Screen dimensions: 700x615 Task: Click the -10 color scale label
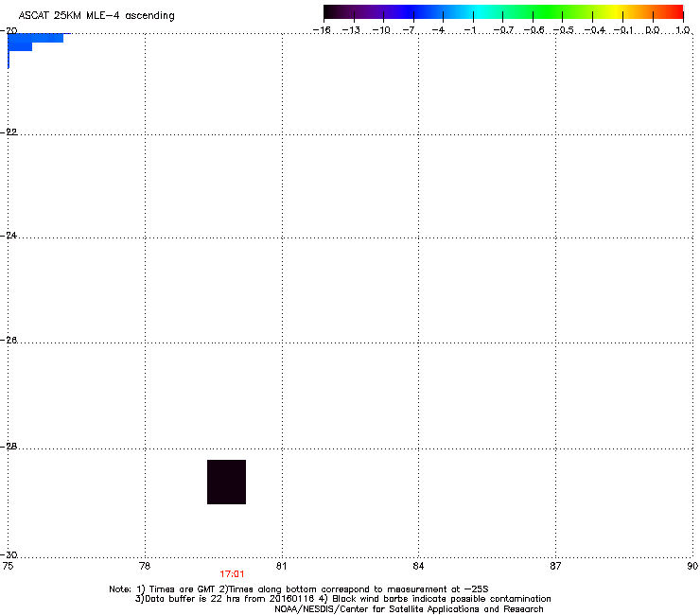tap(381, 30)
